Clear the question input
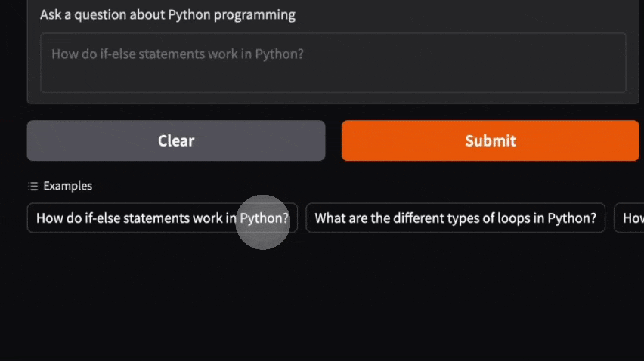This screenshot has height=361, width=644. [176, 140]
